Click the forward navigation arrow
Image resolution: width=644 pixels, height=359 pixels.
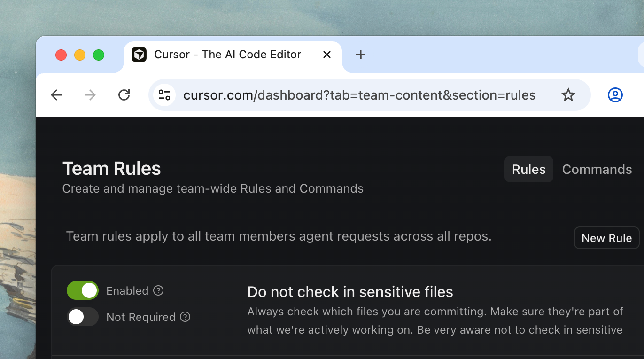coord(90,94)
